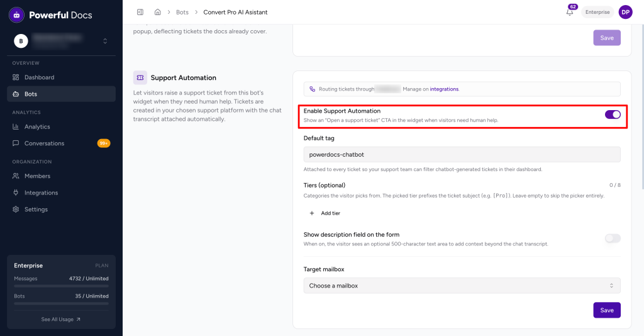Viewport: 644px width, 336px height.
Task: Click the Target mailbox label
Action: (324, 269)
